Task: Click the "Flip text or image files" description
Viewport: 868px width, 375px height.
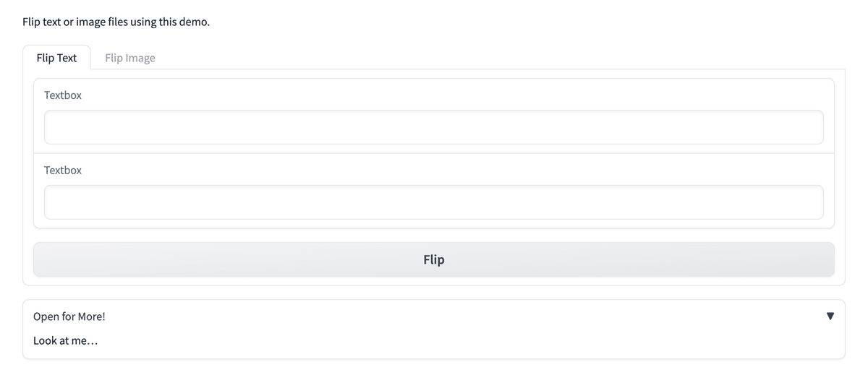Action: point(116,22)
